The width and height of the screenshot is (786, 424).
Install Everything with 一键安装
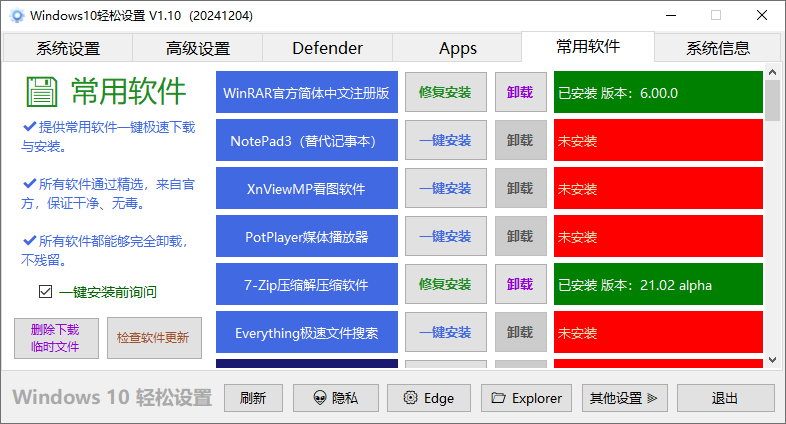pyautogui.click(x=446, y=332)
